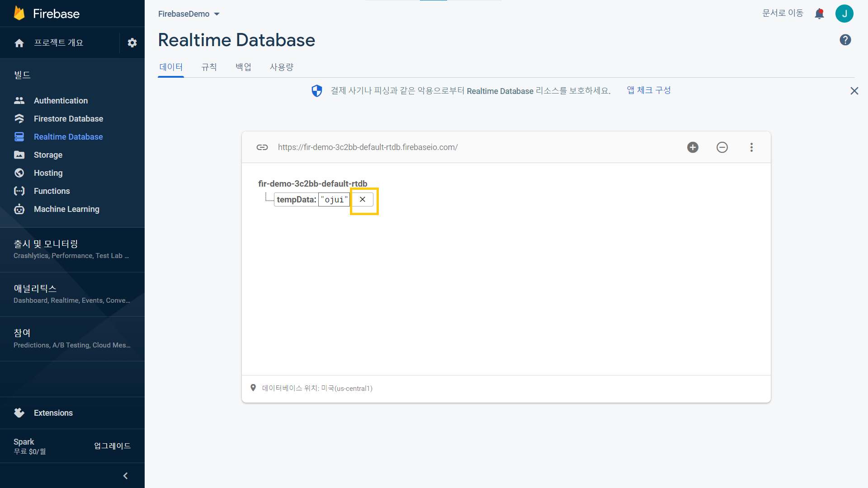Expand the 애널리틱스 section
868x488 pixels.
pos(72,294)
